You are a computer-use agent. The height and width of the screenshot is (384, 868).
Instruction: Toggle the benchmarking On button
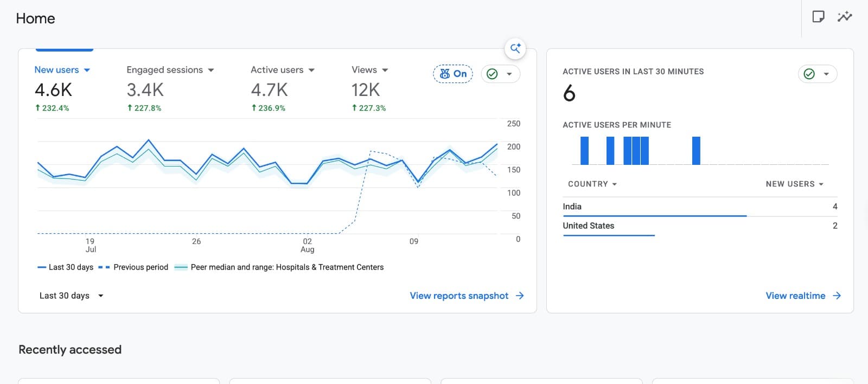coord(453,74)
